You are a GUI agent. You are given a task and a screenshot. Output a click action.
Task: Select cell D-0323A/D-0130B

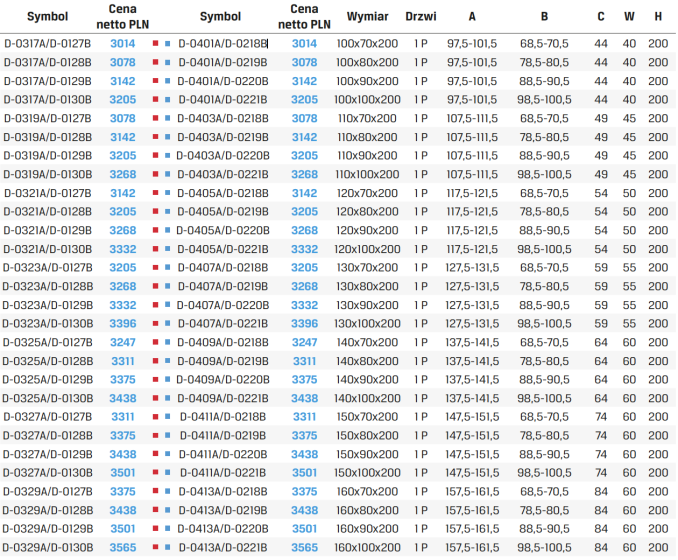pos(48,323)
